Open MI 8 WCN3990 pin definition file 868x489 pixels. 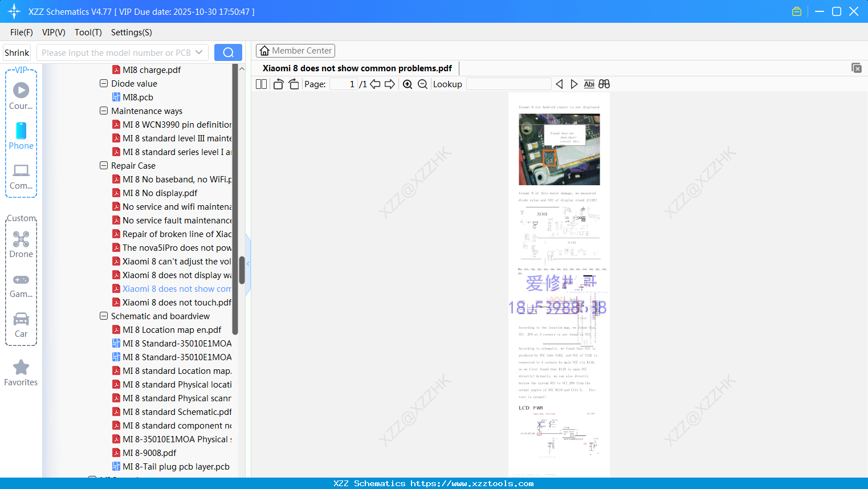(x=172, y=124)
